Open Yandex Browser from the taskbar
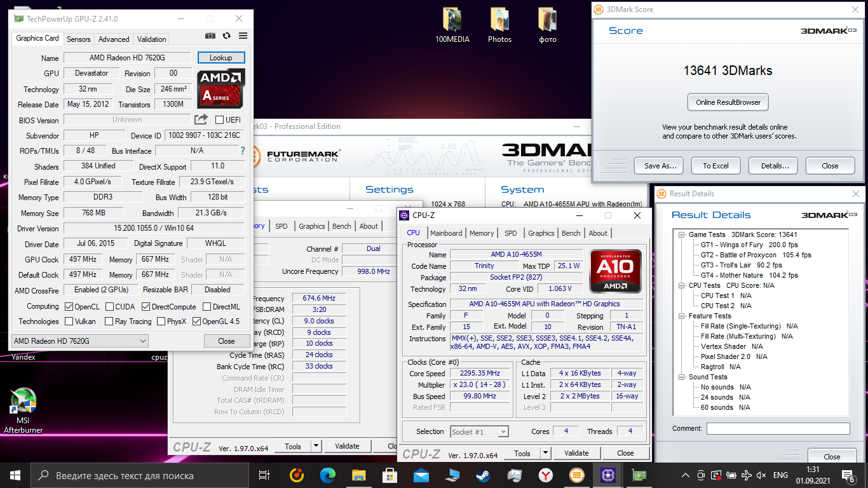The image size is (868, 488). pos(545,475)
